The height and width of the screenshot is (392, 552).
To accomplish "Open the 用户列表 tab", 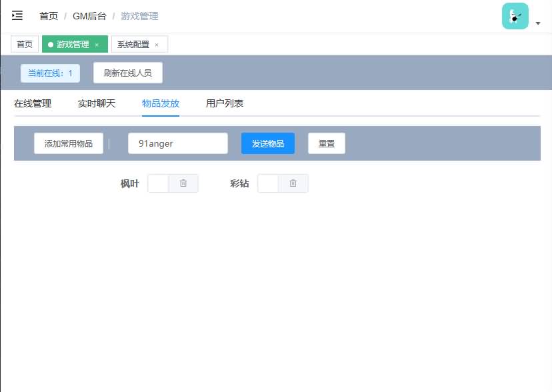I will point(224,103).
